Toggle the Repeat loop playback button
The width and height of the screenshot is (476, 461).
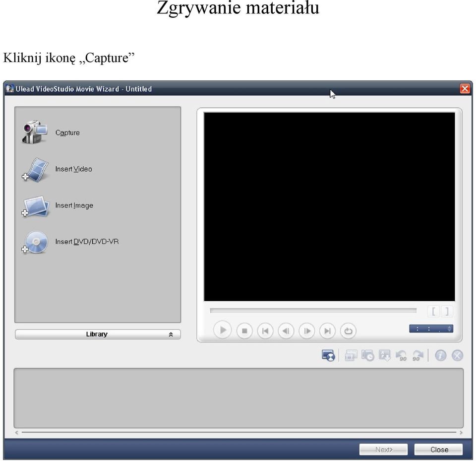tap(348, 330)
